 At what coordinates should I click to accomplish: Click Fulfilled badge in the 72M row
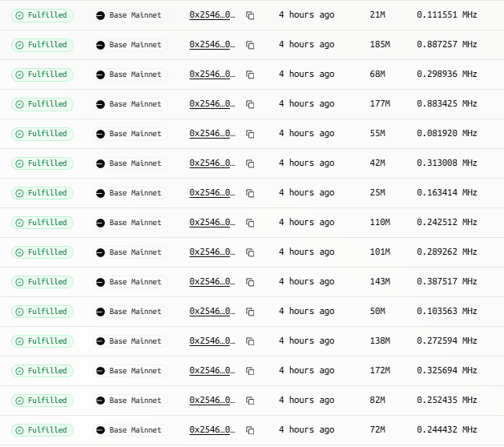tap(42, 430)
